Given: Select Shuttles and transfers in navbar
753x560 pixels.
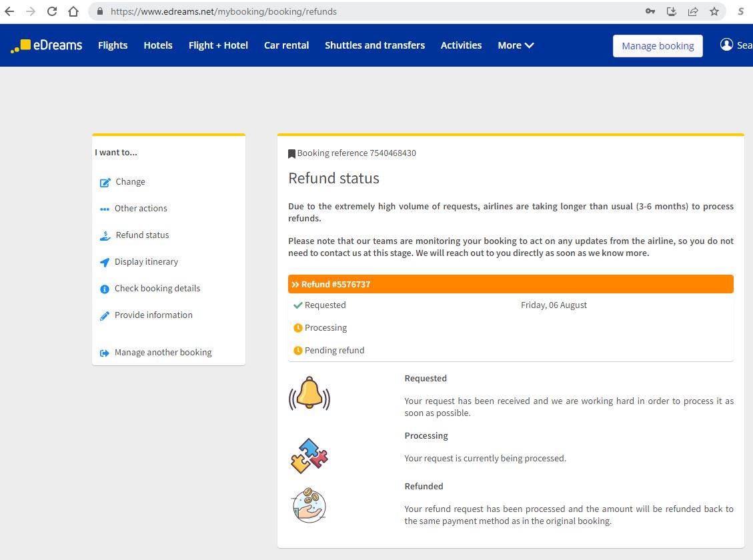Looking at the screenshot, I should [375, 45].
